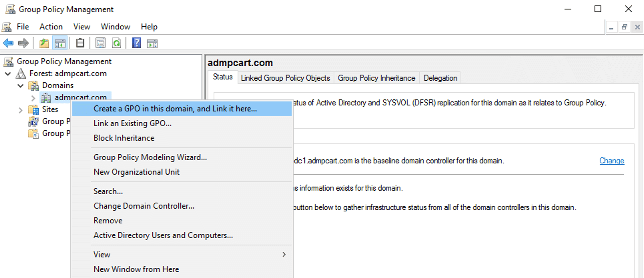Open the Help menu

point(149,27)
